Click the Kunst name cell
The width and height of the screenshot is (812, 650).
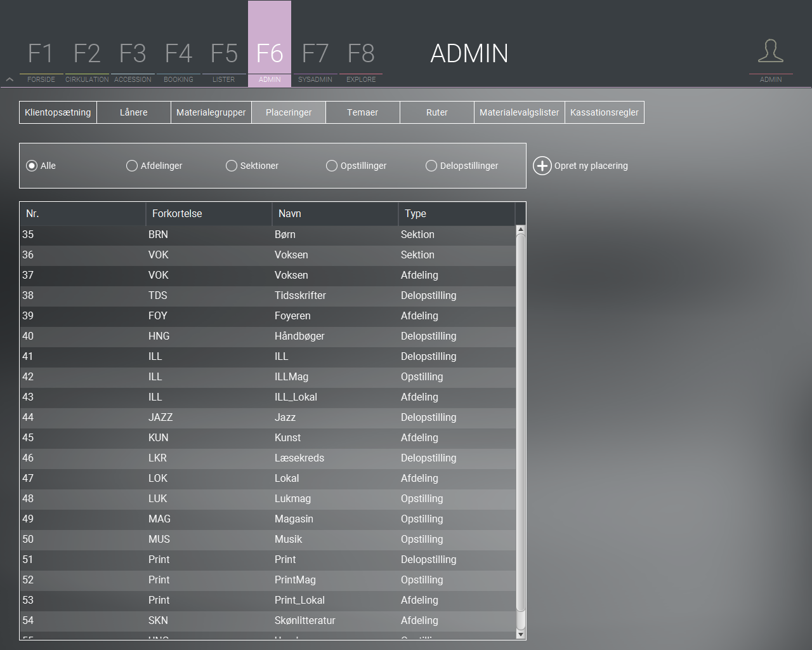pyautogui.click(x=287, y=437)
